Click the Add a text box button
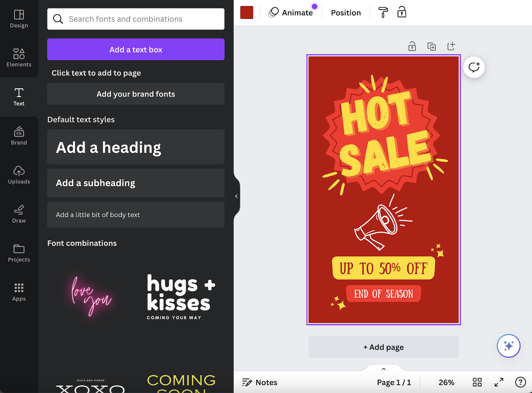This screenshot has width=532, height=393. [135, 49]
